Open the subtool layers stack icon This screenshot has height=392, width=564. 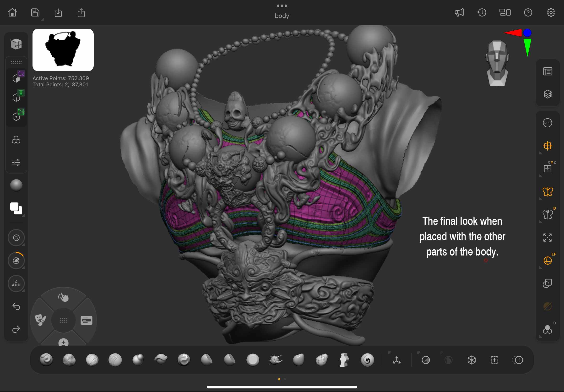[547, 94]
